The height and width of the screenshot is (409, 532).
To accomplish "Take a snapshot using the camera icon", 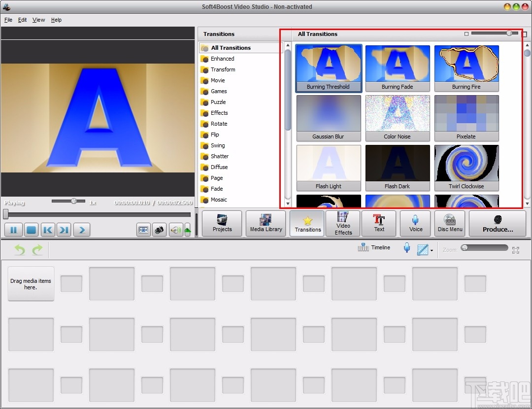I will click(x=159, y=230).
